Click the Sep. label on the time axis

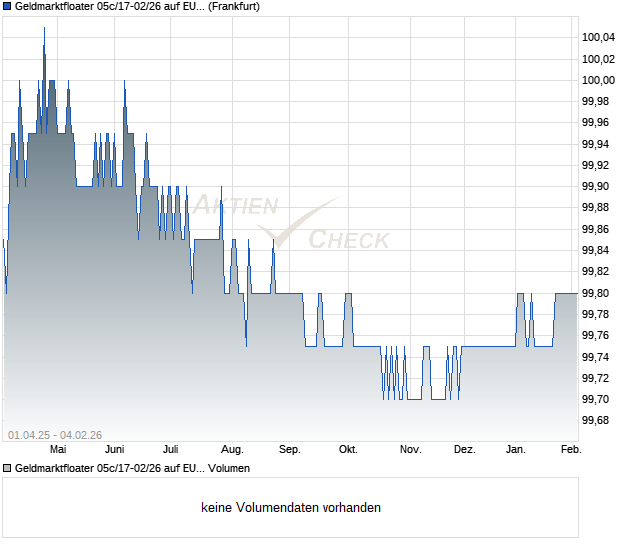[289, 450]
